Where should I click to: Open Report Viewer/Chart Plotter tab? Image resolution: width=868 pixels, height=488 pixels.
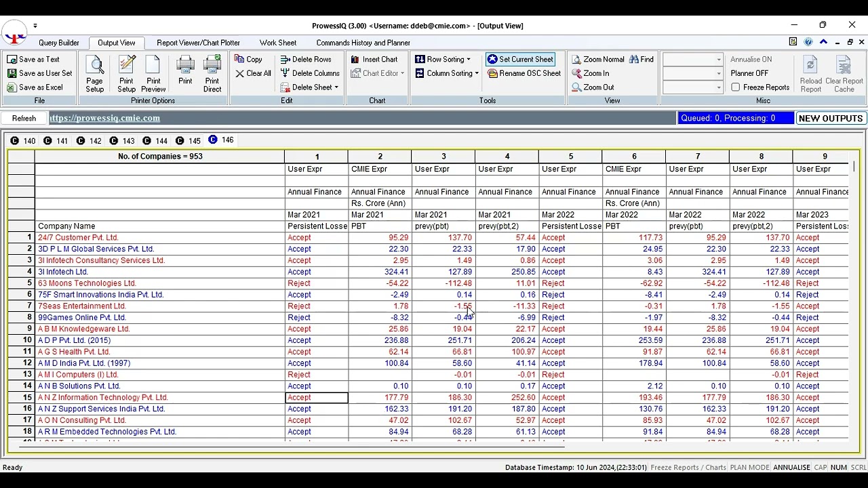point(198,43)
